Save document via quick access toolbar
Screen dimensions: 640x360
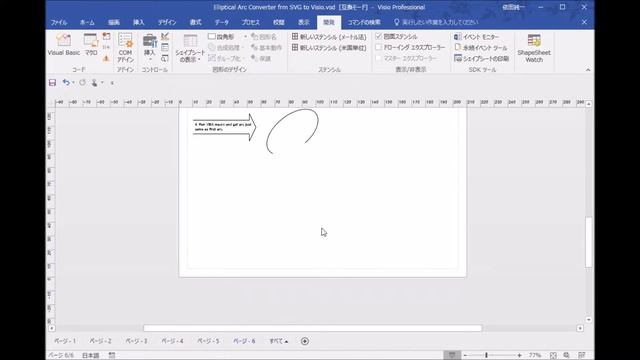tap(52, 82)
